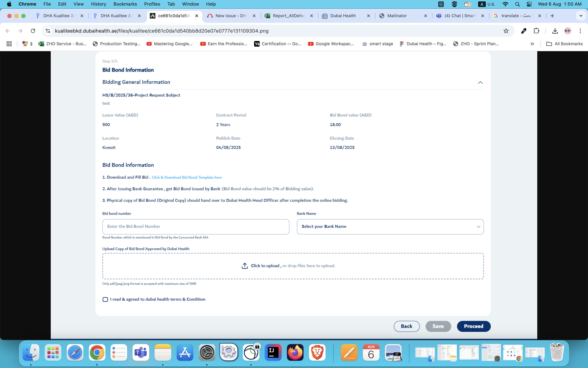Image resolution: width=588 pixels, height=368 pixels.
Task: Open Firefox from the Dock
Action: tap(295, 352)
